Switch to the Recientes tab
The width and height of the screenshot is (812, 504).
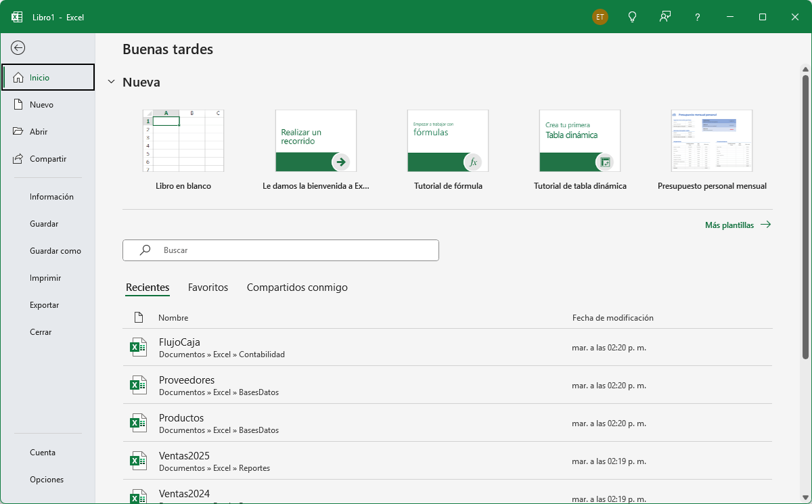148,288
